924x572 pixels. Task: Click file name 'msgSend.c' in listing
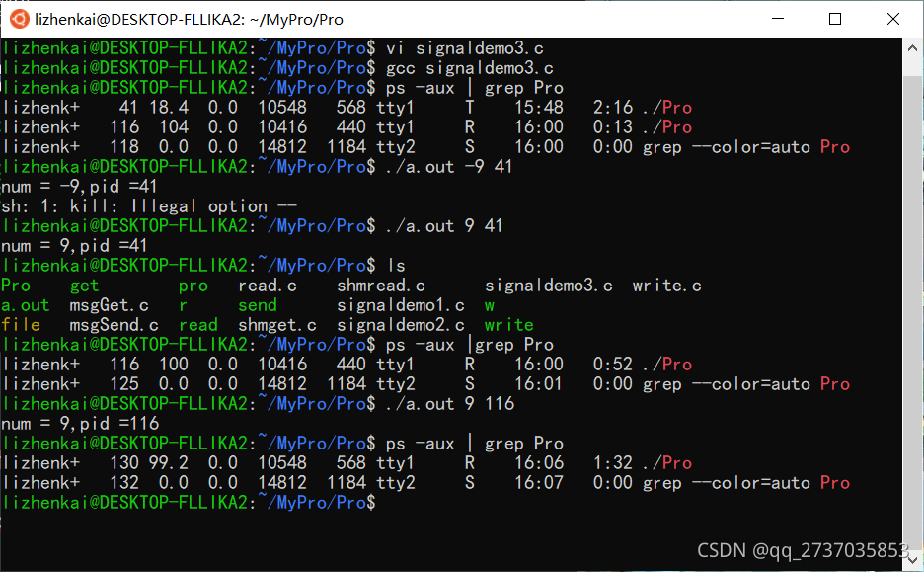coord(114,325)
